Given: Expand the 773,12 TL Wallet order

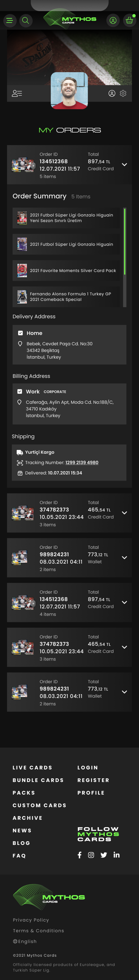Looking at the screenshot, I should coord(124,557).
